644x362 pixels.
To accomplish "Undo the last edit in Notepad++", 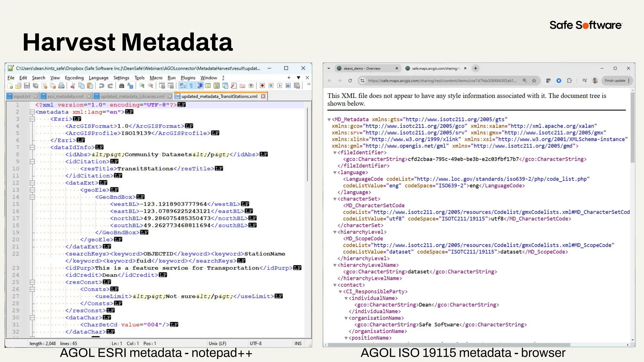I will [101, 86].
